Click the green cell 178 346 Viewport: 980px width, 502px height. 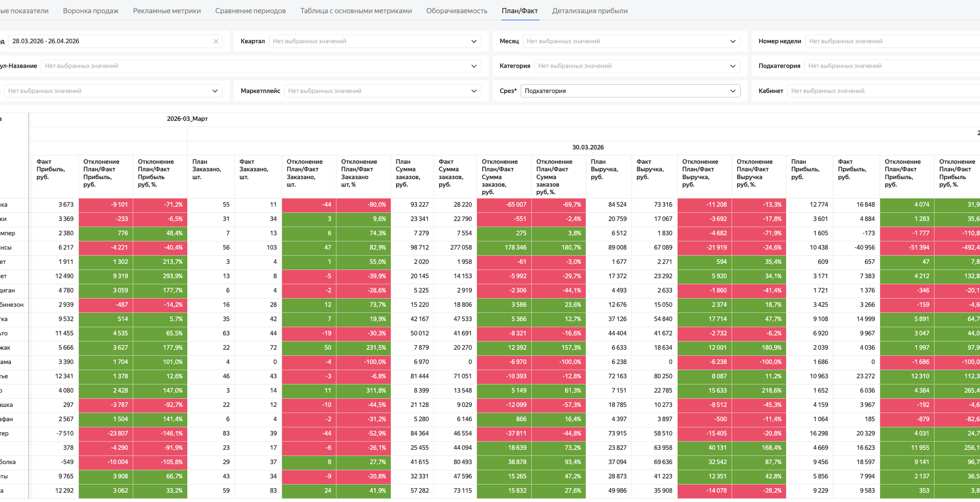pyautogui.click(x=504, y=248)
